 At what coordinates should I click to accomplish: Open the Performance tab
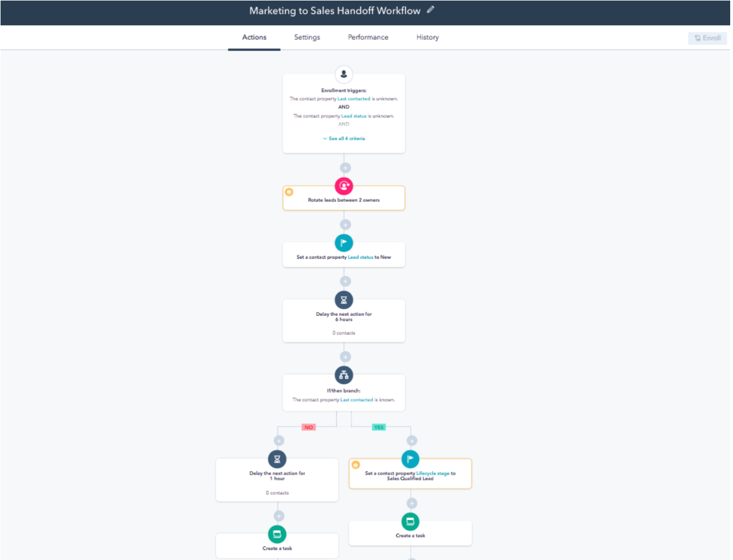tap(368, 38)
